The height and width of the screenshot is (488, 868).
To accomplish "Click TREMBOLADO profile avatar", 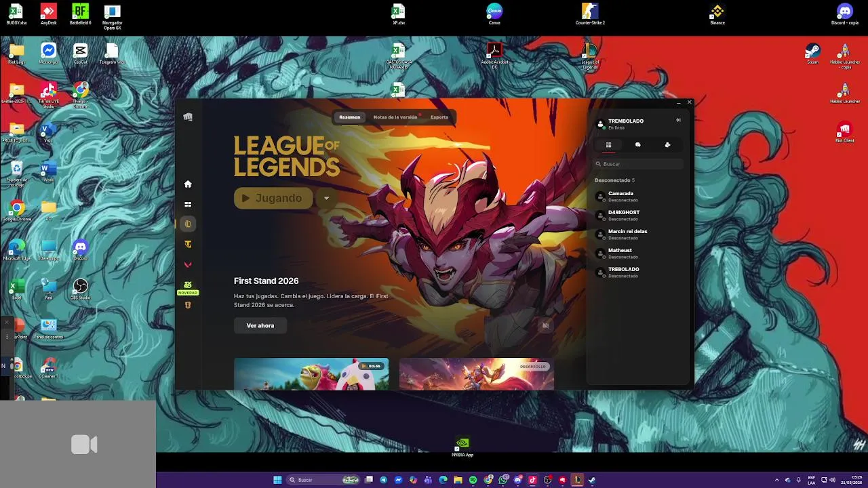I will pos(600,124).
